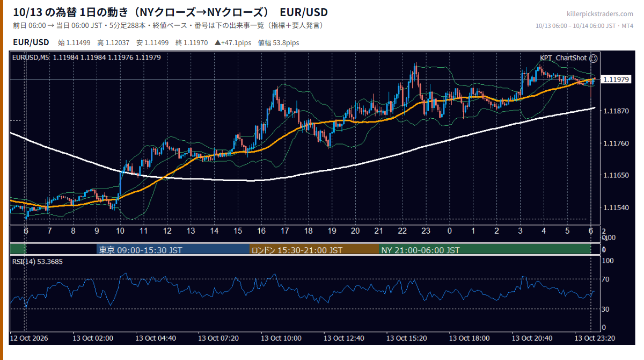Click the subtitle starting 前日 06:00 → 当日 06:00
This screenshot has width=644, height=360.
(x=168, y=26)
